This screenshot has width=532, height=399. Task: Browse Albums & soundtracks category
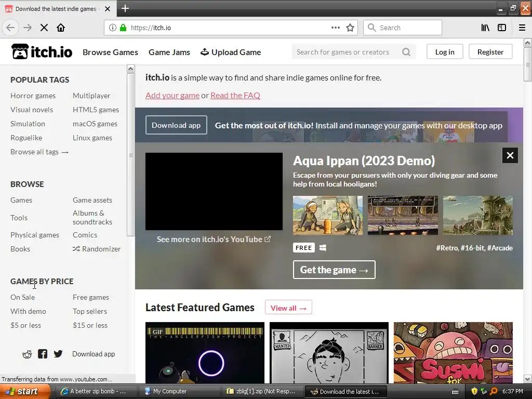pyautogui.click(x=92, y=218)
